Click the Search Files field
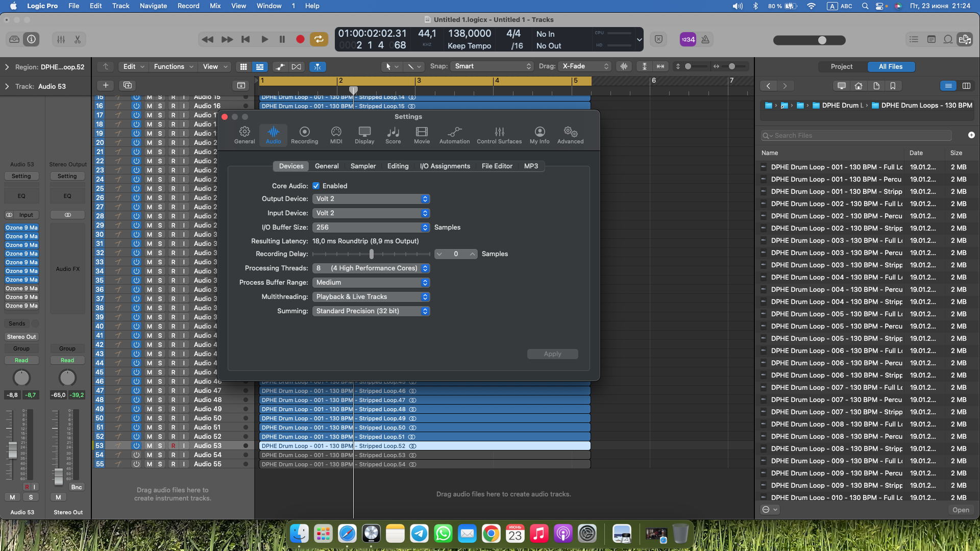The height and width of the screenshot is (551, 980). [856, 136]
